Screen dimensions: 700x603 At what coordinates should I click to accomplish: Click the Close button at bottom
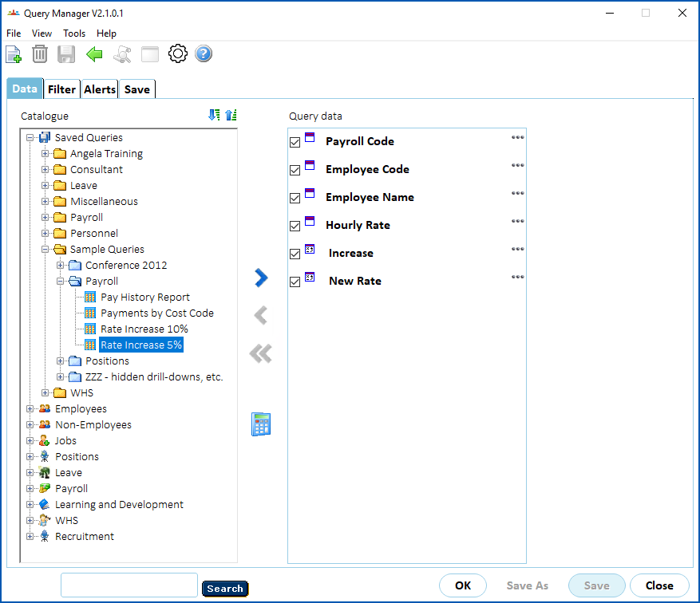(659, 585)
